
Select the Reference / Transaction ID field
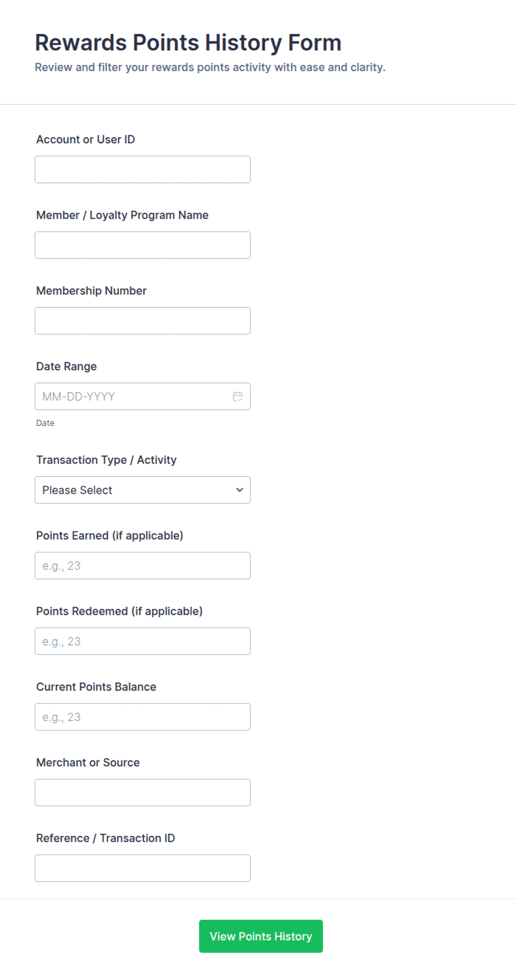[x=143, y=869]
